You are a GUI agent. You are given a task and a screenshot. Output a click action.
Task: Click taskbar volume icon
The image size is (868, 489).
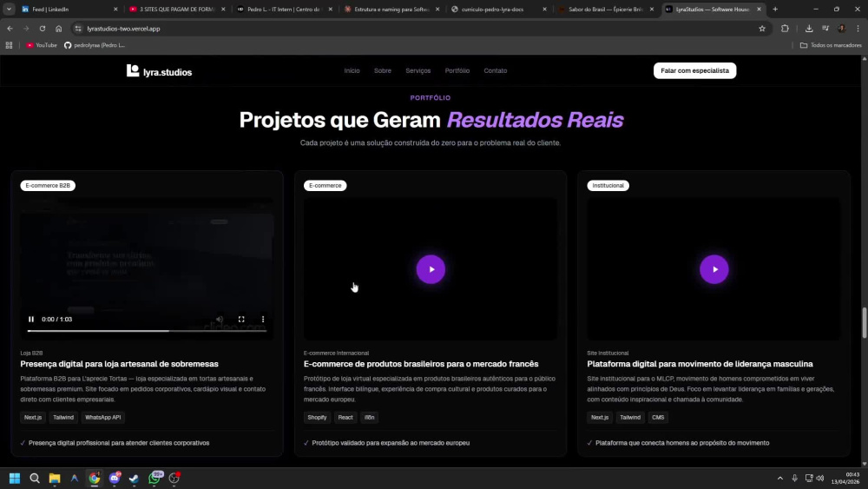(820, 478)
